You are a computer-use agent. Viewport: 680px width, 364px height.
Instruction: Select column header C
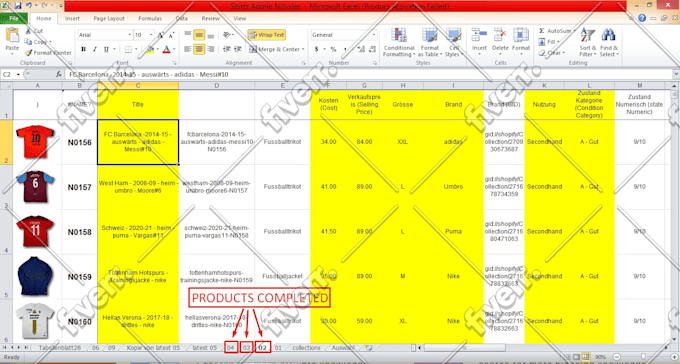pyautogui.click(x=138, y=85)
